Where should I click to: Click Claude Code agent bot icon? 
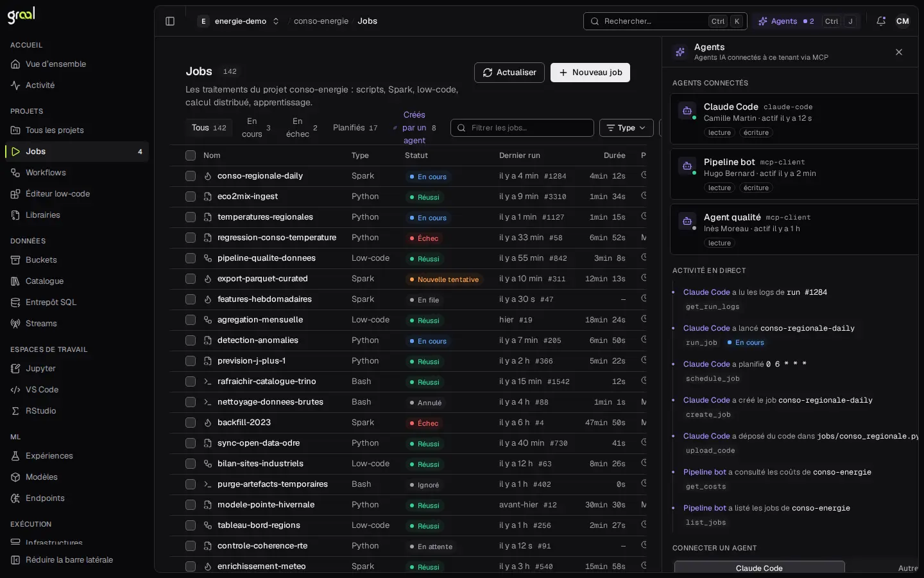coord(687,110)
